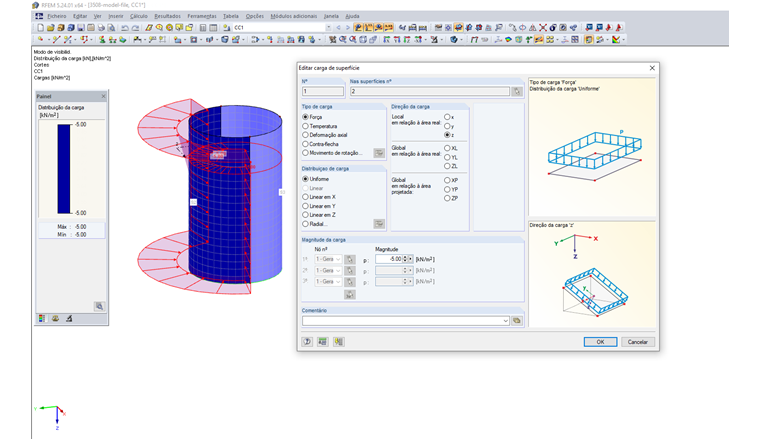Open the second node number dropdown
This screenshot has width=760, height=439.
click(x=338, y=270)
